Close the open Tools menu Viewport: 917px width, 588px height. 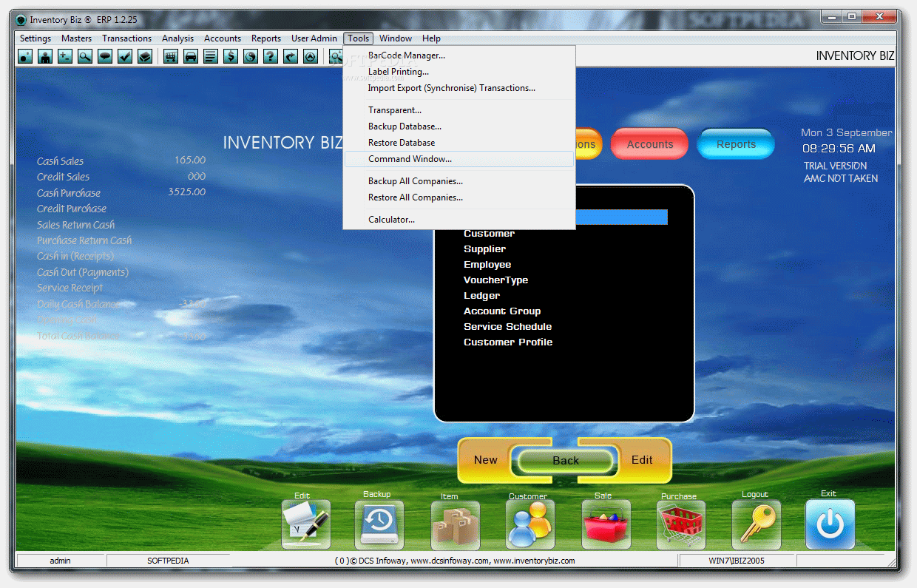tap(359, 38)
